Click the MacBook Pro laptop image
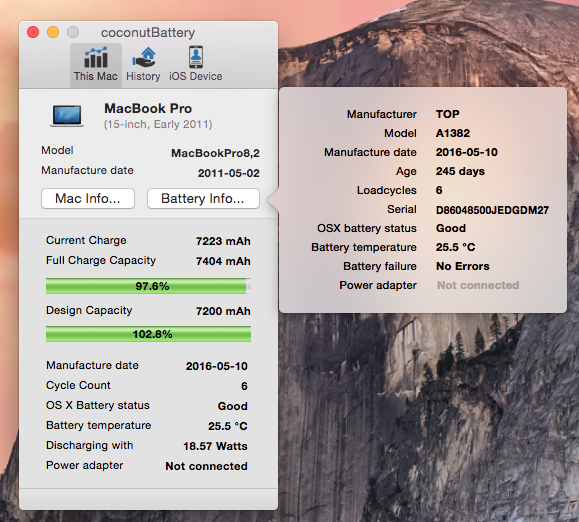579x522 pixels. pyautogui.click(x=67, y=116)
